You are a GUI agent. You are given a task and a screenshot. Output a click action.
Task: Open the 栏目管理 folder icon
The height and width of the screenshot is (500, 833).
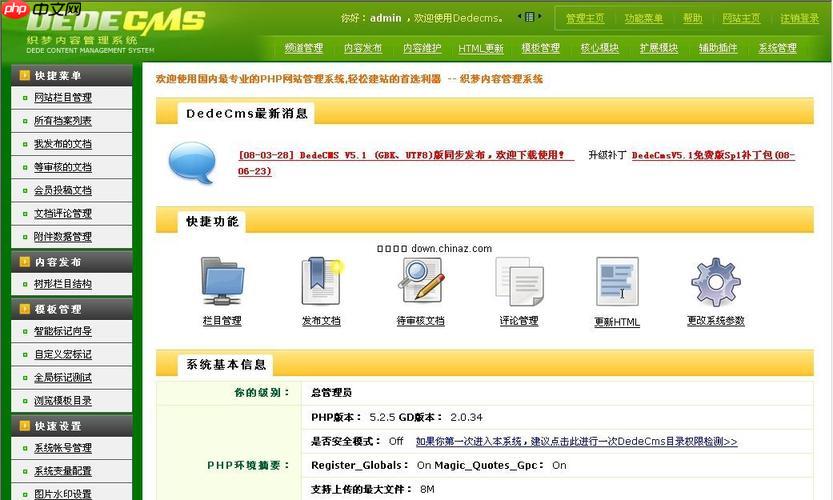pos(222,281)
